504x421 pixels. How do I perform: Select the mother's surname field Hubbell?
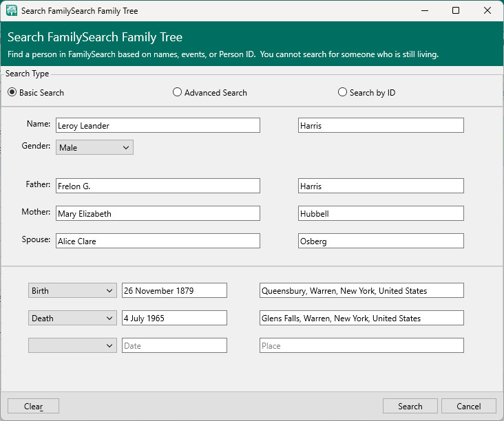click(381, 214)
